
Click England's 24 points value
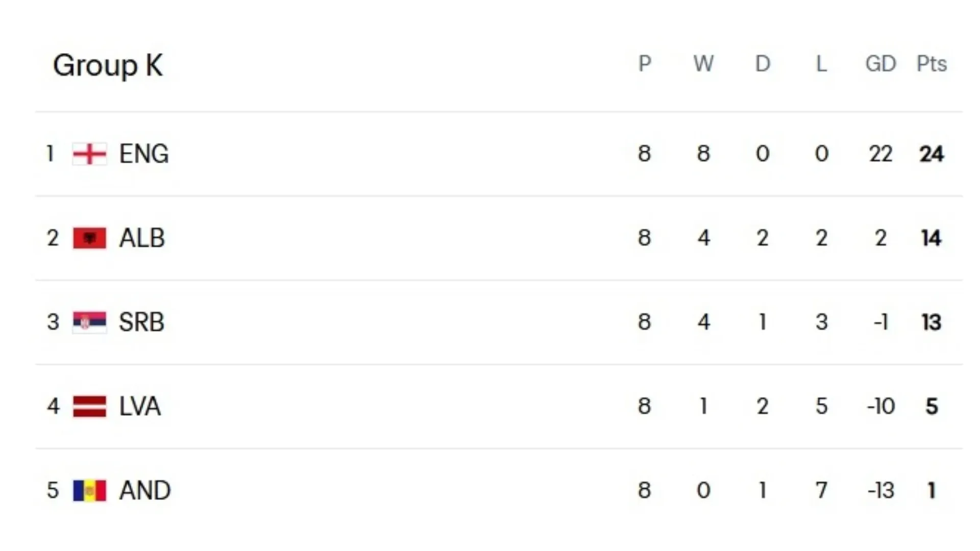pos(932,154)
